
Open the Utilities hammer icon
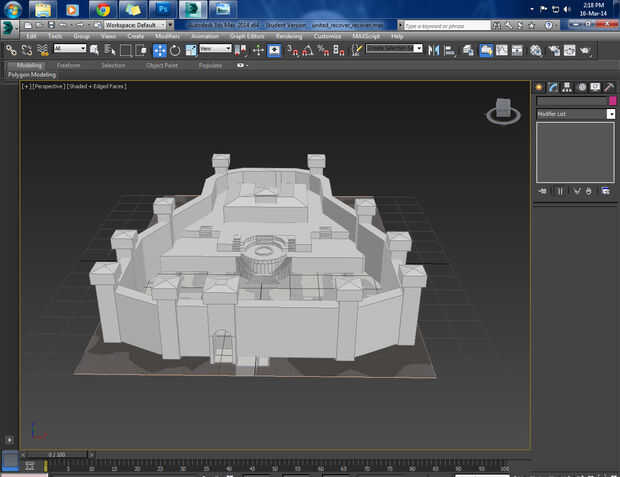(x=608, y=87)
